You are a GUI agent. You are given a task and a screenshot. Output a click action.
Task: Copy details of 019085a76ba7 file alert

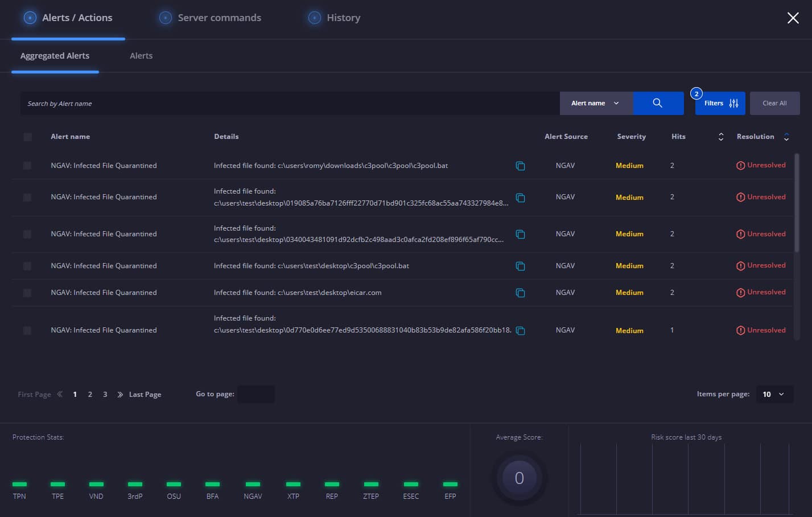click(520, 198)
